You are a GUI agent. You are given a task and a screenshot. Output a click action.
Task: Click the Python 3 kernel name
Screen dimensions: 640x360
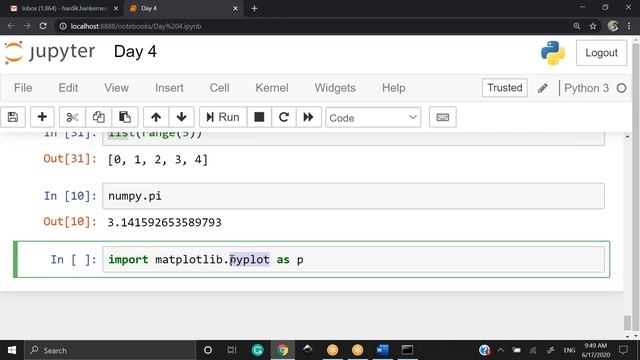click(x=586, y=88)
